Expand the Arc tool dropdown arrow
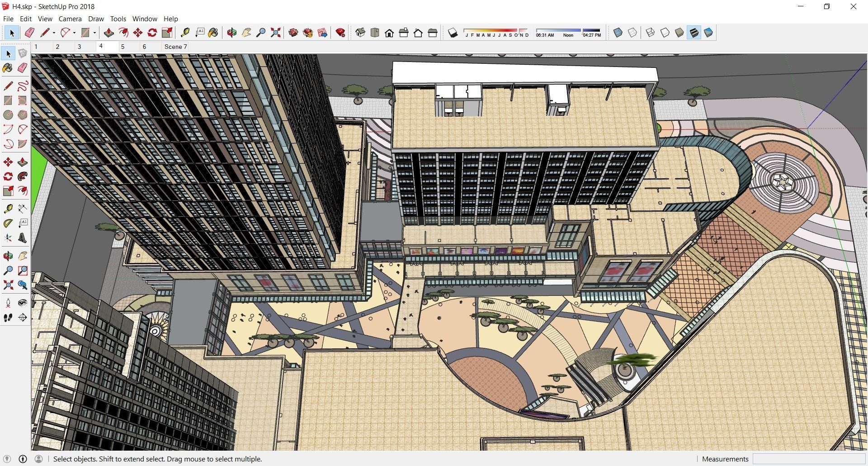The image size is (868, 466). [74, 33]
